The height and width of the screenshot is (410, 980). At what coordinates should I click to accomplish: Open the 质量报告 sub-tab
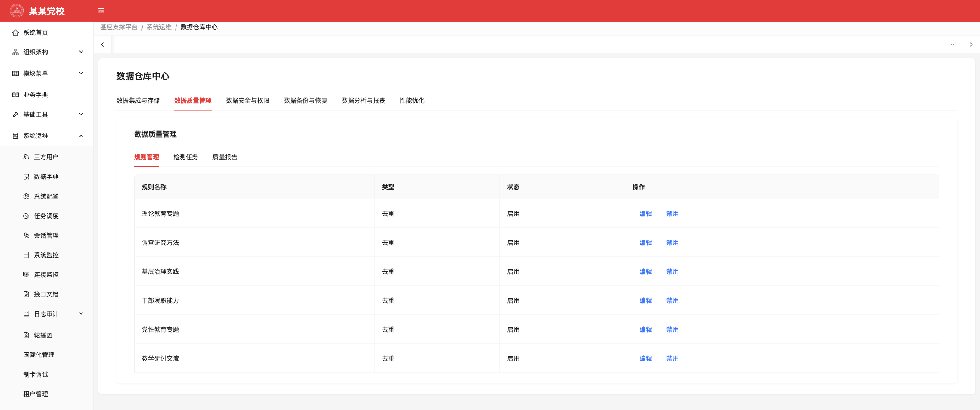[225, 157]
